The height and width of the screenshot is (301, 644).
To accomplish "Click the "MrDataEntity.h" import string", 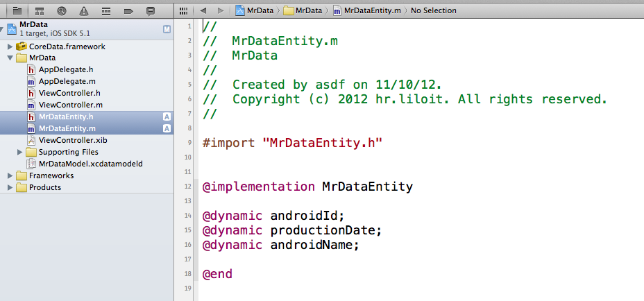I will click(x=323, y=142).
